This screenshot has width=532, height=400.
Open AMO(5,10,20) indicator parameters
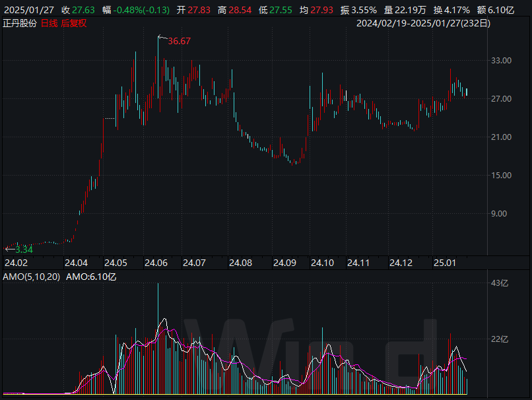[x=31, y=277]
